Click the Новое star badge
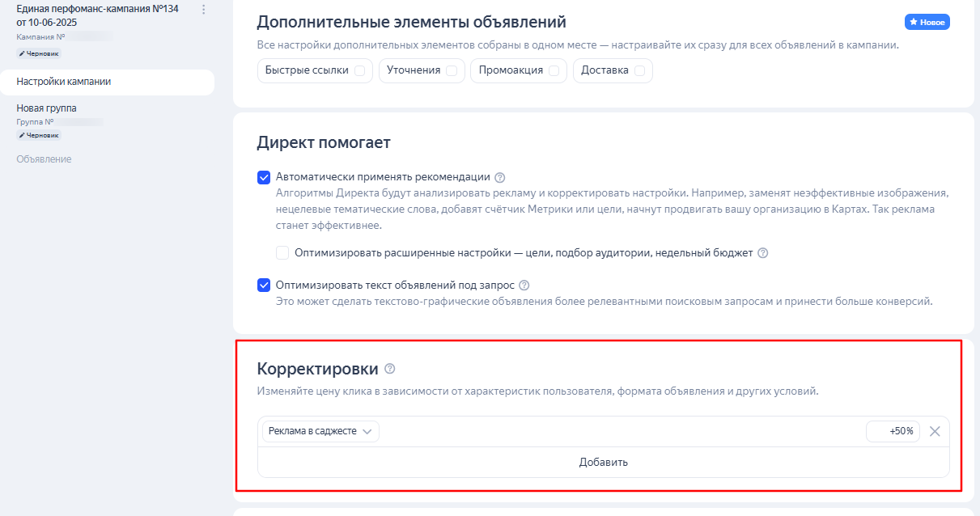Image resolution: width=980 pixels, height=516 pixels. 927,23
